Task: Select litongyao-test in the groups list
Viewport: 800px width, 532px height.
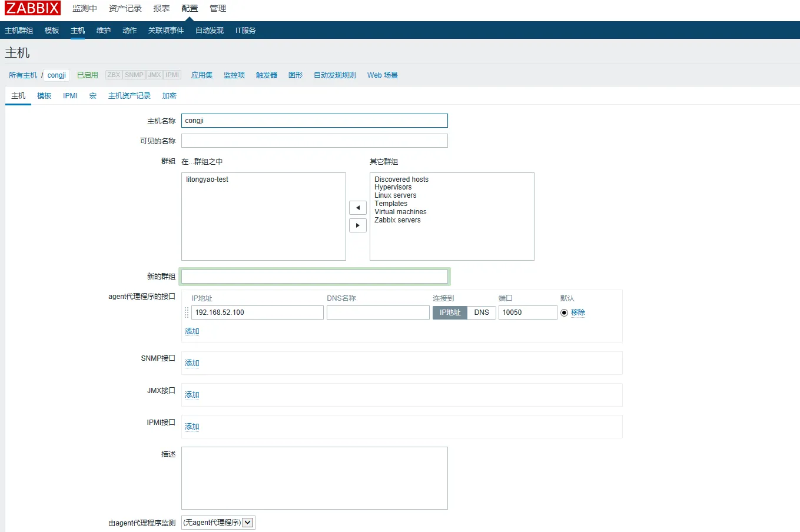Action: click(x=207, y=179)
